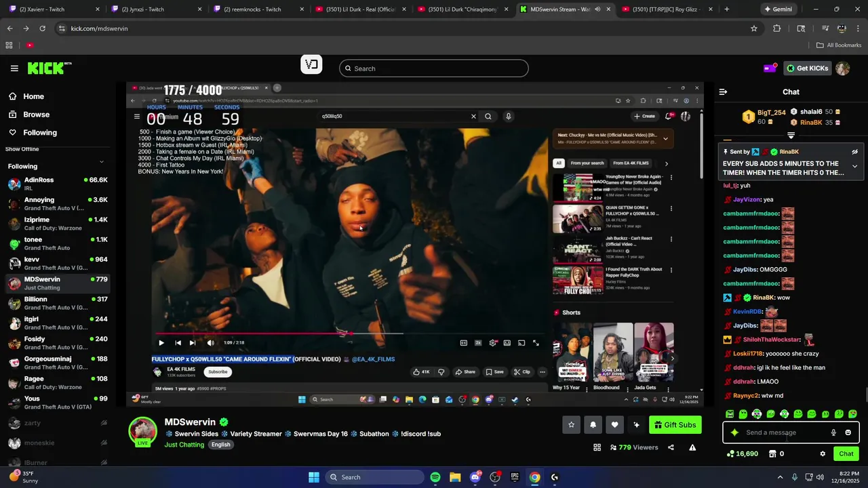Toggle follow with the heart icon

point(614,425)
